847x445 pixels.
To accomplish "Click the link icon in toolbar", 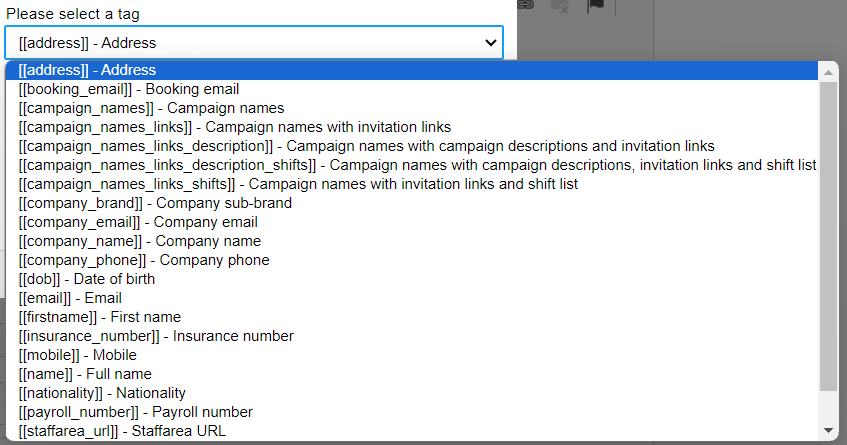I will [526, 5].
